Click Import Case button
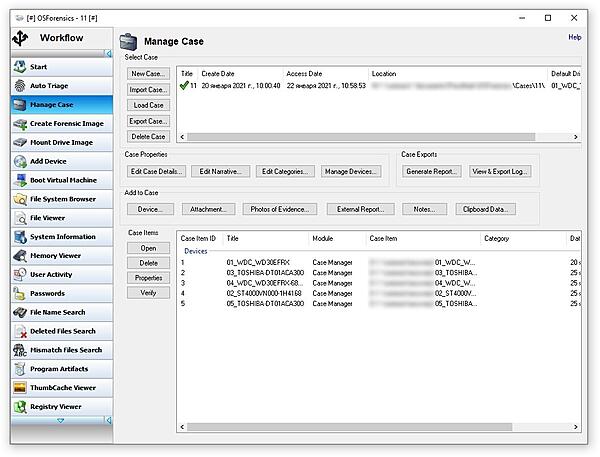This screenshot has width=600, height=457. [x=148, y=89]
